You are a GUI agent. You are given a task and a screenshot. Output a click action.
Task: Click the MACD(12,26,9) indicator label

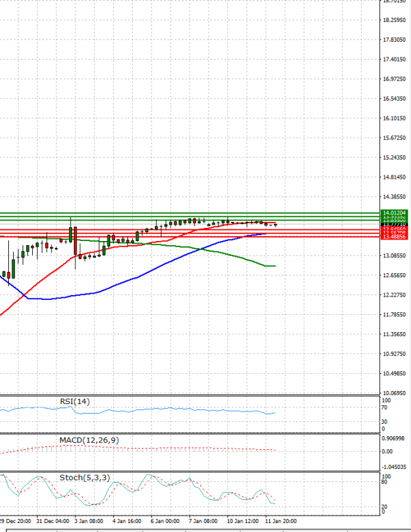[x=89, y=440]
